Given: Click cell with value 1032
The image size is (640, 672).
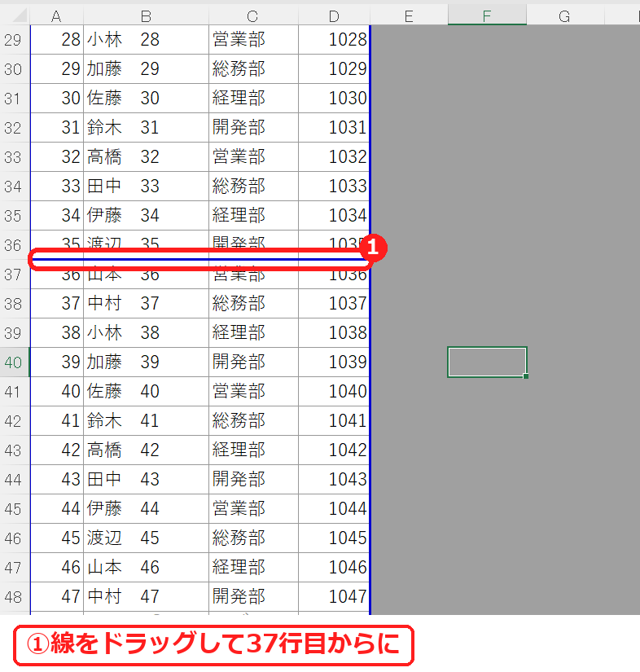Looking at the screenshot, I should coord(334,157).
